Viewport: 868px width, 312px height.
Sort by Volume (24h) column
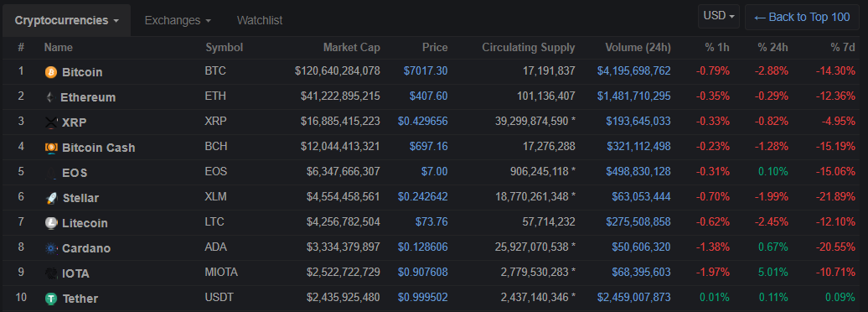638,48
